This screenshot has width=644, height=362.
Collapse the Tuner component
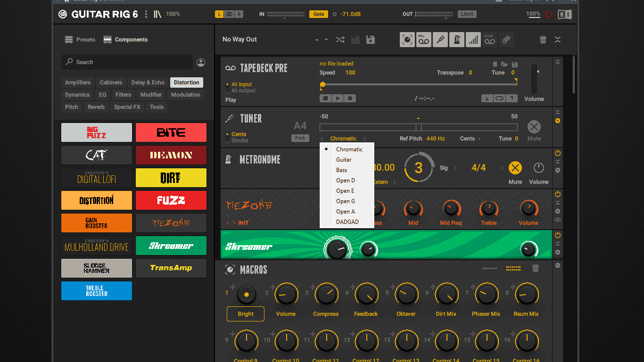(558, 112)
